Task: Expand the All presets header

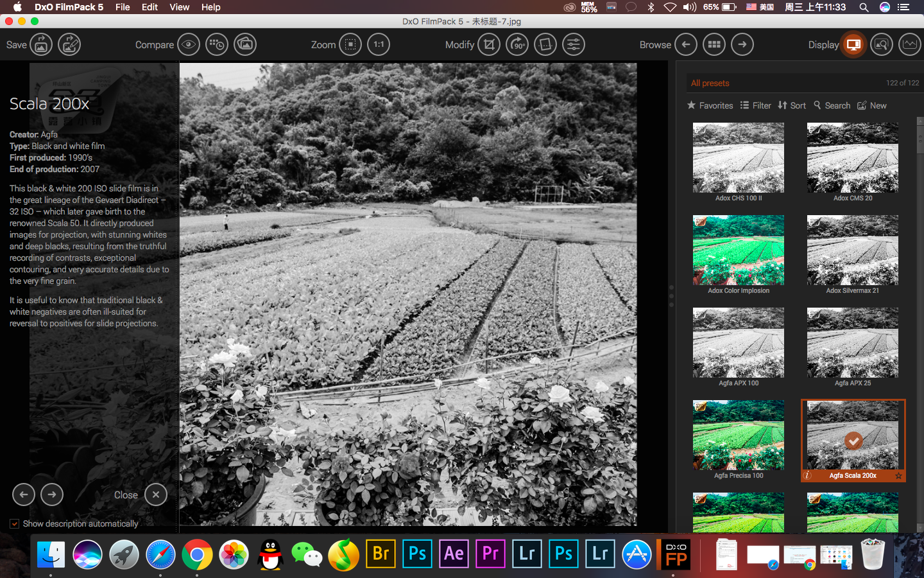Action: (x=710, y=83)
